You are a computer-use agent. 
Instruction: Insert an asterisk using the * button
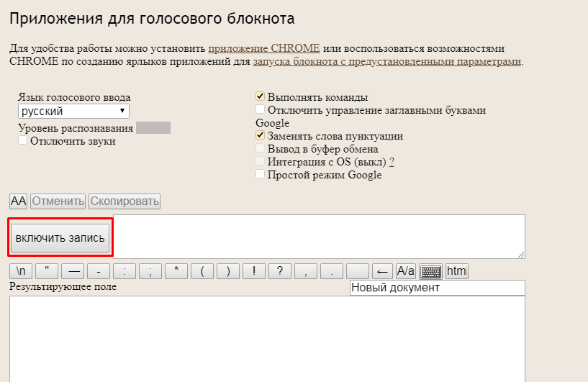[176, 271]
